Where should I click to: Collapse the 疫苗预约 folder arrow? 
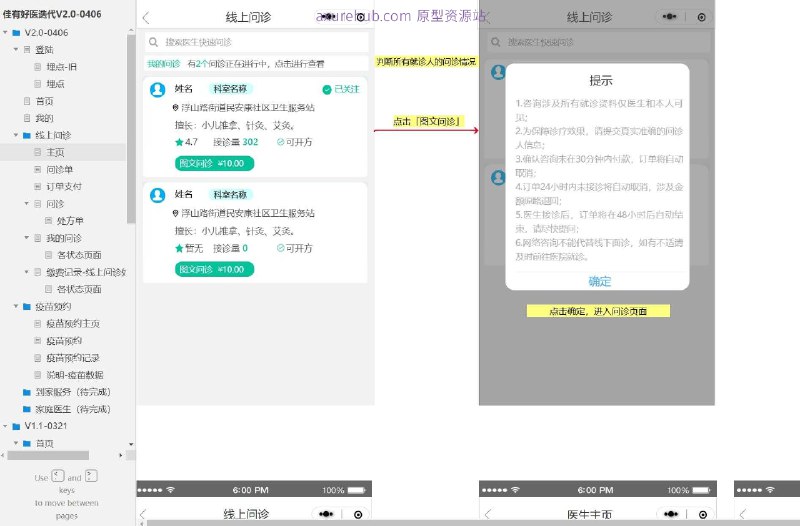point(16,306)
